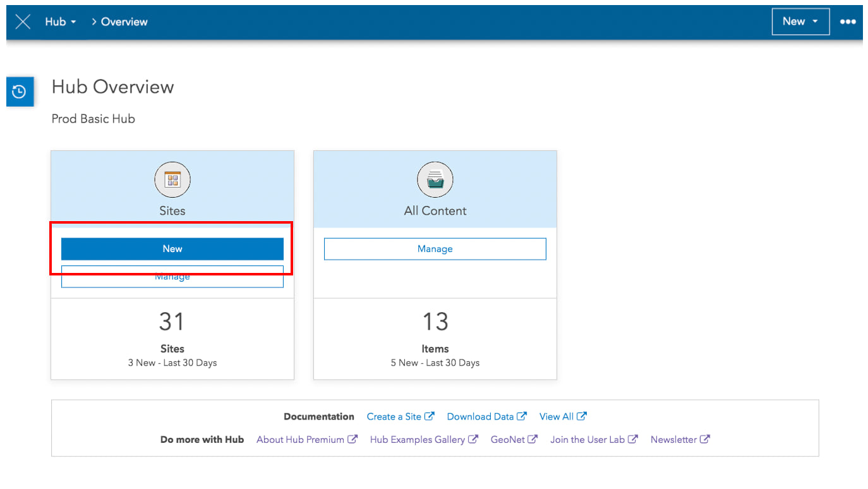Image resolution: width=868 pixels, height=489 pixels.
Task: Click the 13 items count
Action: click(435, 322)
